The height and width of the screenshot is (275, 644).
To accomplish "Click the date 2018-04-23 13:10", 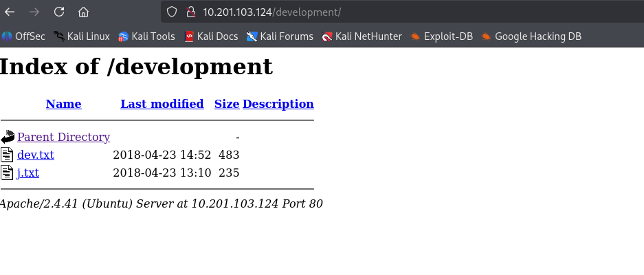I will [162, 173].
